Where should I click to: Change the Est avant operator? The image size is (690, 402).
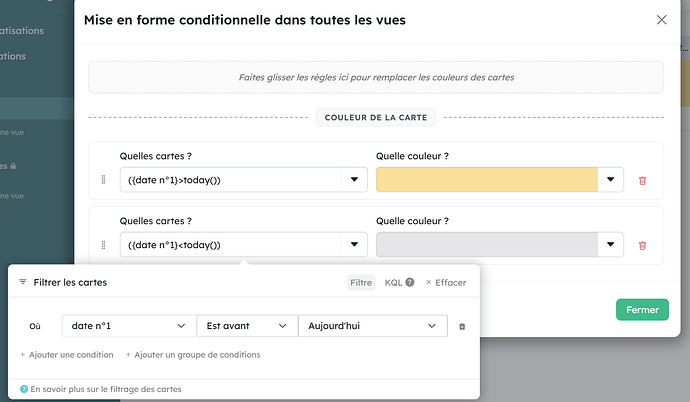[246, 326]
